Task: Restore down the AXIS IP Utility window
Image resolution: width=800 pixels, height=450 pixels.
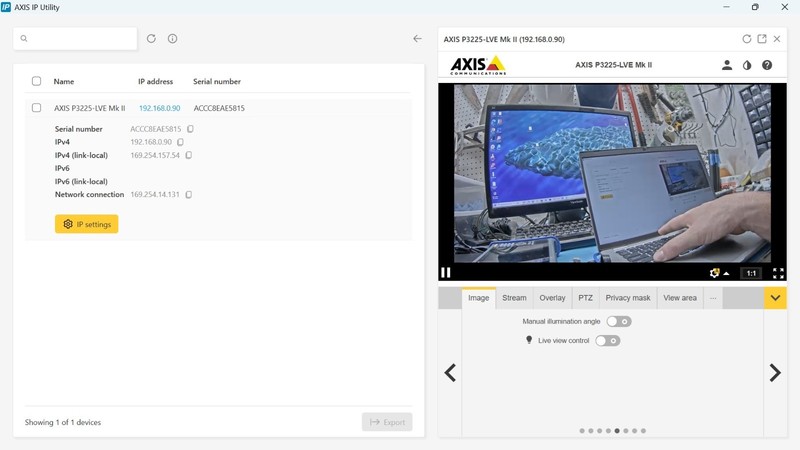Action: pyautogui.click(x=755, y=7)
